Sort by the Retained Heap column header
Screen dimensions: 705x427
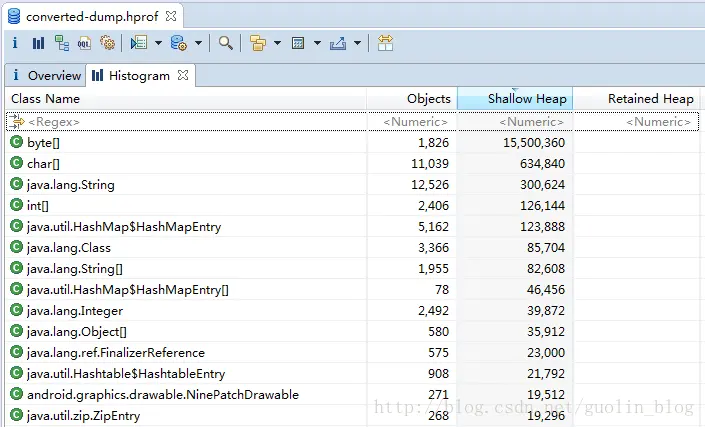pyautogui.click(x=637, y=98)
